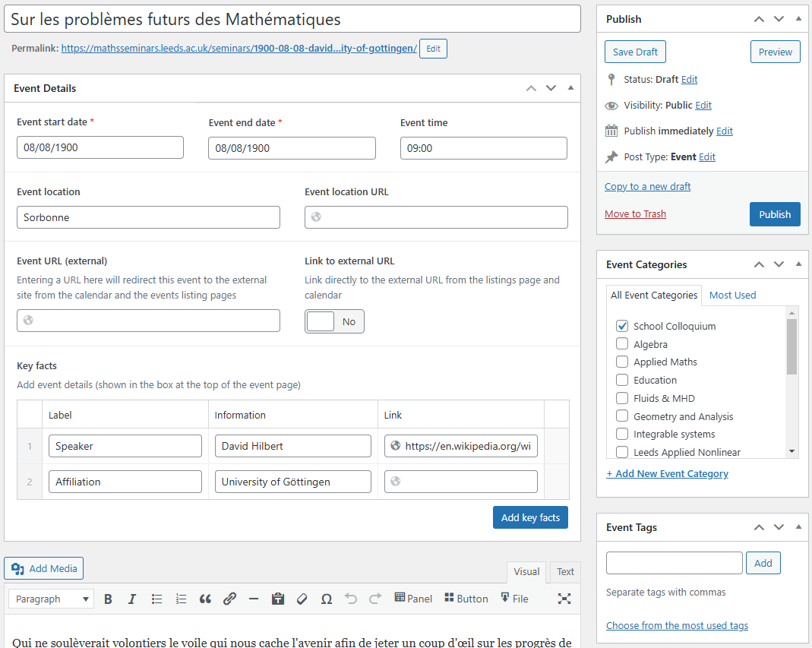Move Event Tags panel down
Viewport: 812px width, 648px height.
(779, 527)
